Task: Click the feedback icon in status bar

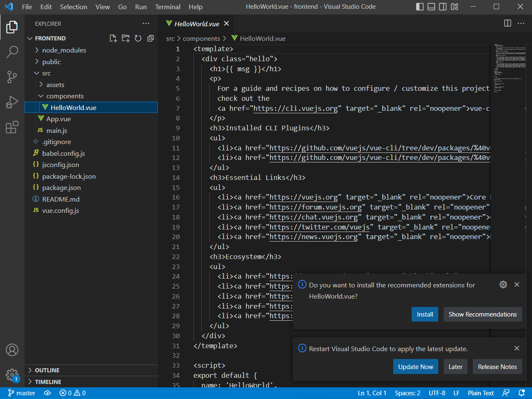Action: [x=506, y=393]
